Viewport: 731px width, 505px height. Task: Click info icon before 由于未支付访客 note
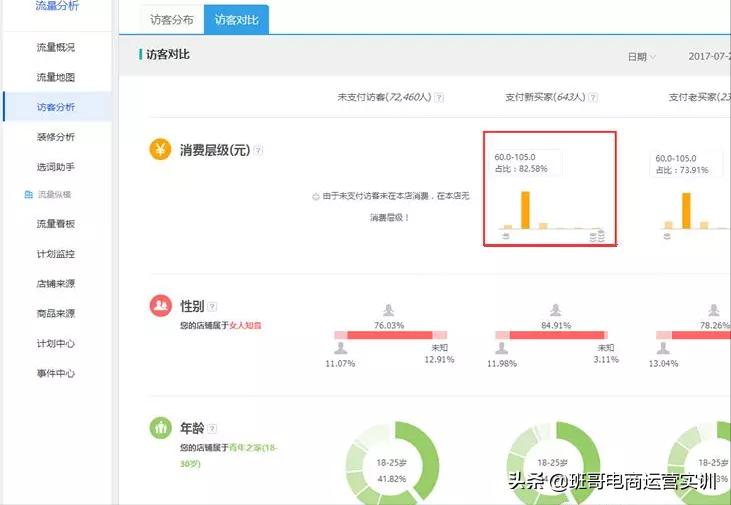[316, 197]
